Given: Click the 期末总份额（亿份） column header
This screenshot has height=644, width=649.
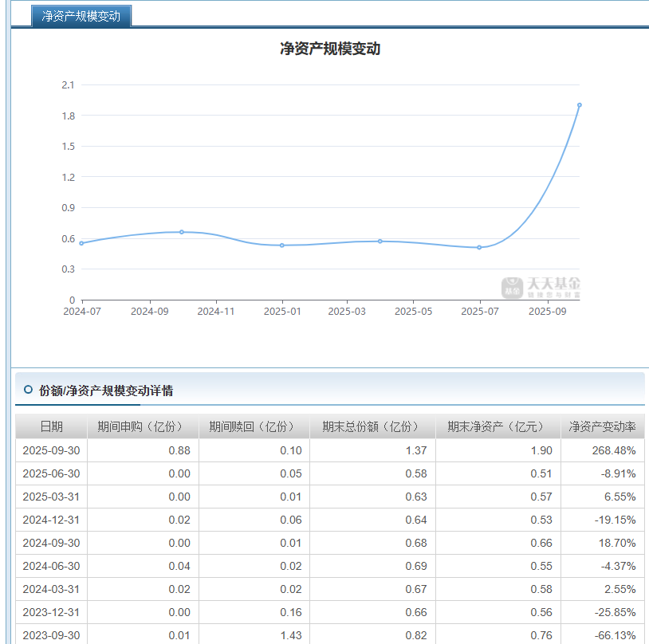Looking at the screenshot, I should (372, 426).
